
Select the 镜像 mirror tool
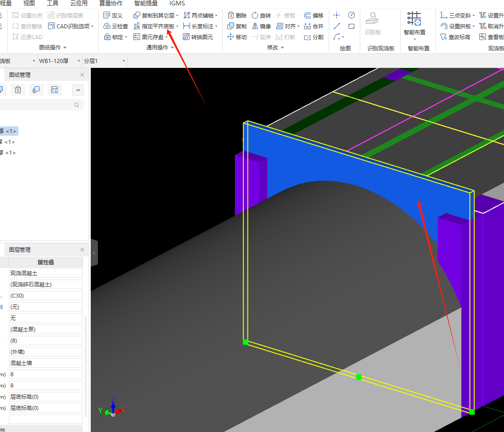[261, 27]
